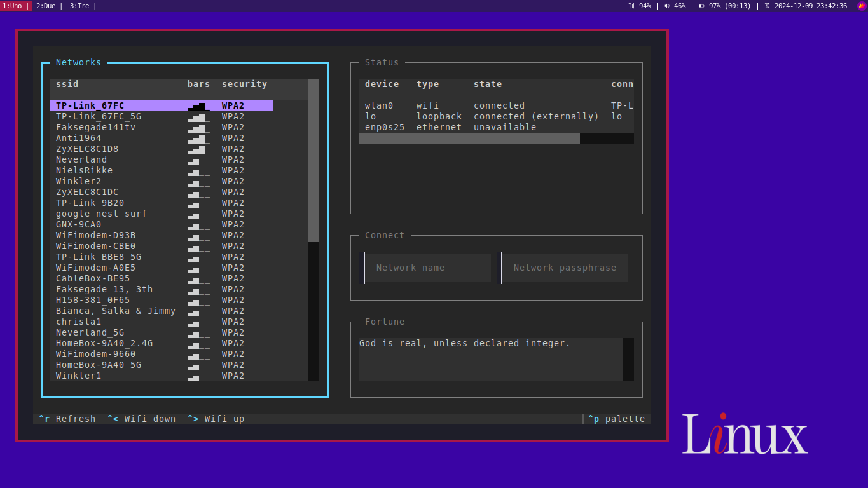Select the enp0s25 ethernet device row
The height and width of the screenshot is (488, 868).
click(497, 127)
